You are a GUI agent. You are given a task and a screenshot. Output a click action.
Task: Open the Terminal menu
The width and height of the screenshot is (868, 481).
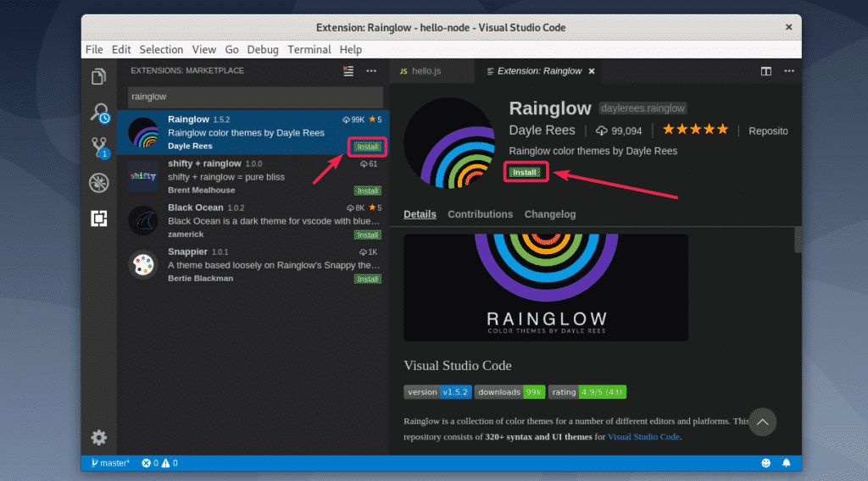pos(309,49)
